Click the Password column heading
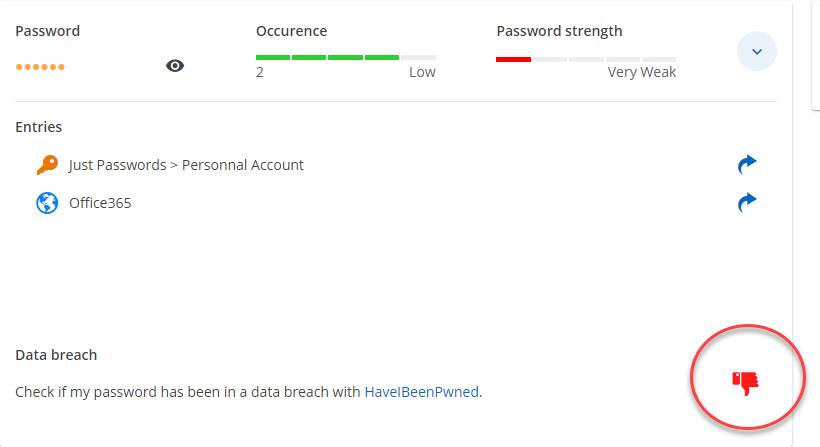 pos(48,31)
